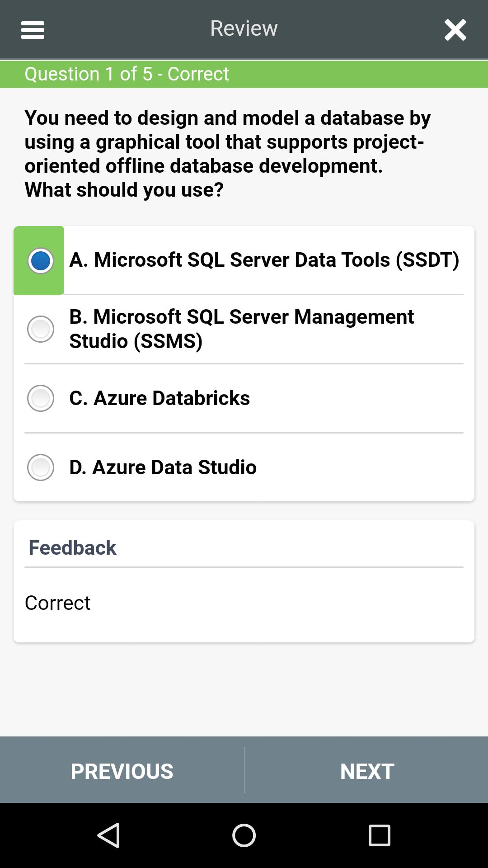Choose answer text D. Azure Data Studio
This screenshot has height=868, width=488.
(163, 467)
